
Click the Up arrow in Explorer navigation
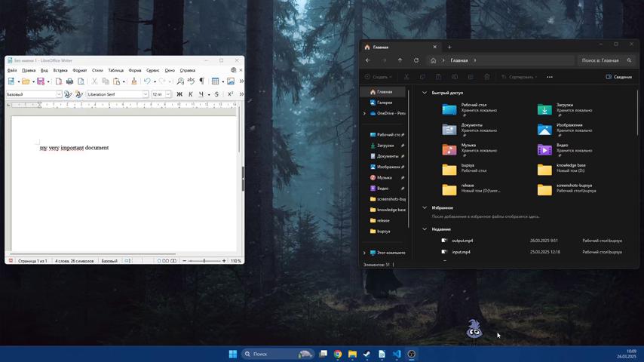[400, 60]
